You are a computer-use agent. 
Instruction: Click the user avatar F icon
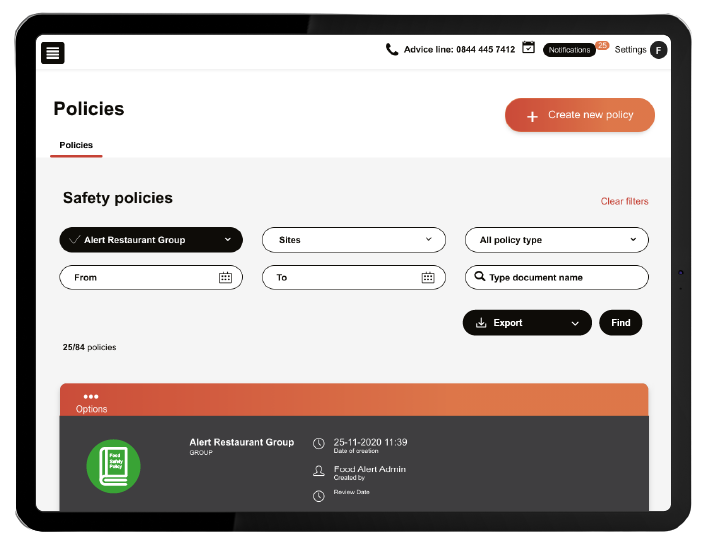coord(658,50)
